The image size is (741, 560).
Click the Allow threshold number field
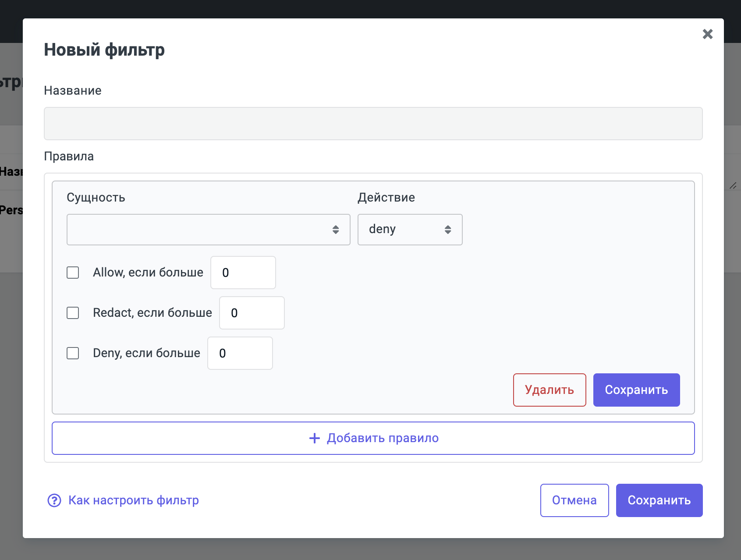pyautogui.click(x=243, y=273)
